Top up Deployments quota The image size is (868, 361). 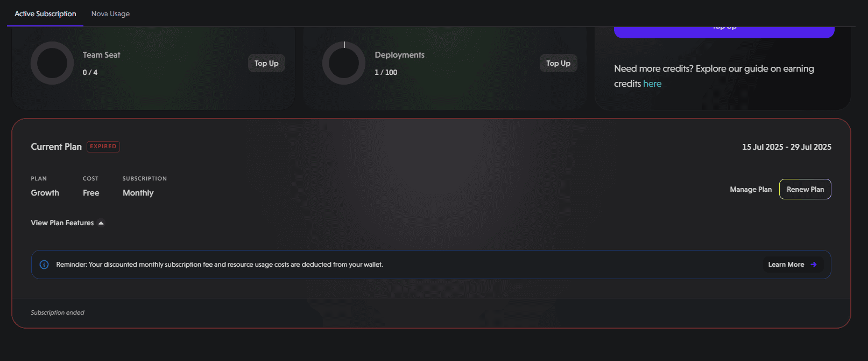tap(558, 63)
